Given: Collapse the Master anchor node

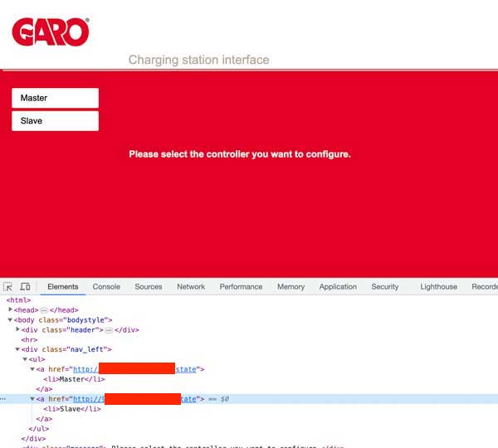Looking at the screenshot, I should (32, 369).
